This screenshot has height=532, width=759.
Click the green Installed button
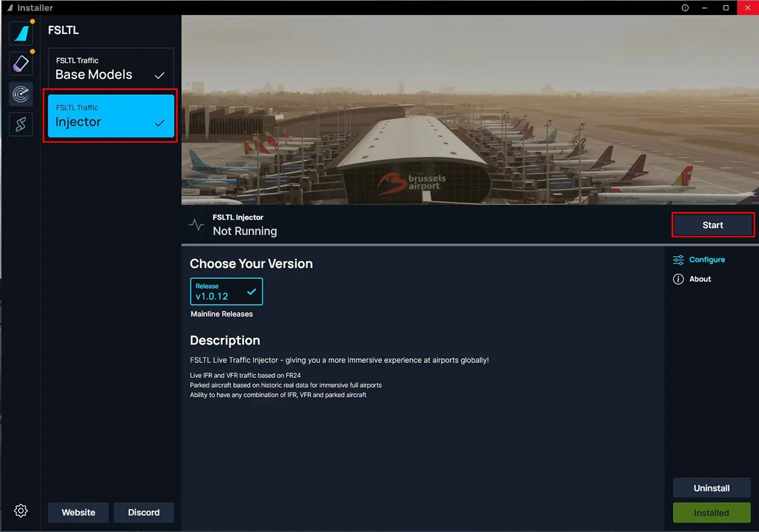712,512
